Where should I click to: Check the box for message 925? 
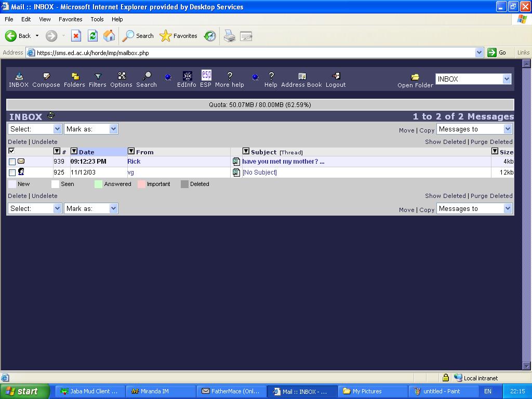click(x=12, y=172)
